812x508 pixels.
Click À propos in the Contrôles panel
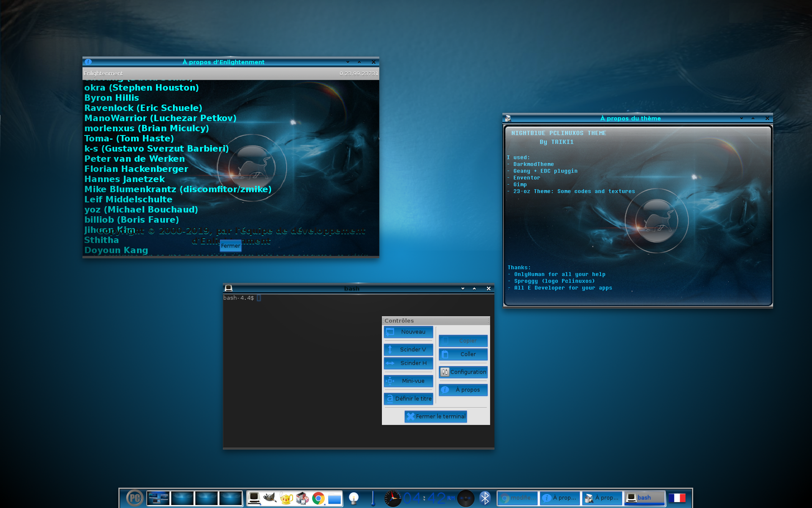(463, 390)
